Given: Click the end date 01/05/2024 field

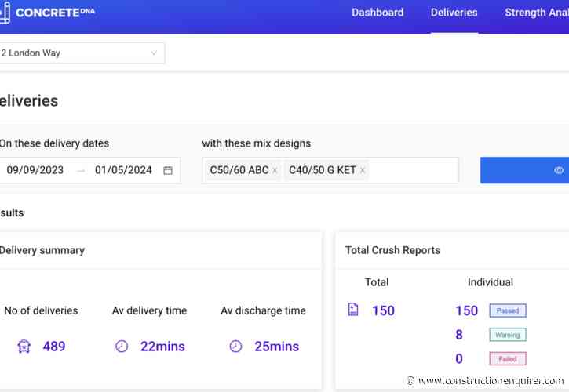Looking at the screenshot, I should (x=123, y=170).
